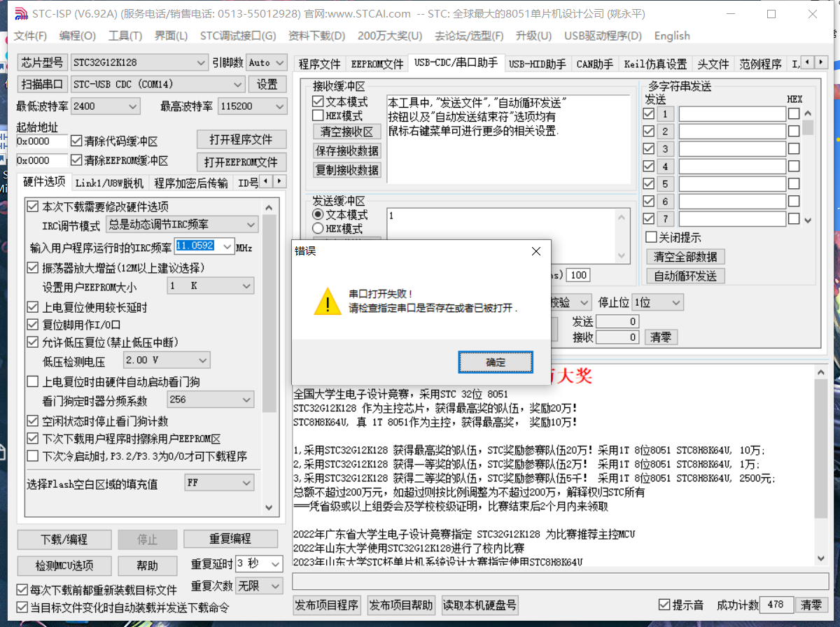Screen dimensions: 840x627
Task: Open the Link1/U8W脱机 tab
Action: pyautogui.click(x=109, y=183)
